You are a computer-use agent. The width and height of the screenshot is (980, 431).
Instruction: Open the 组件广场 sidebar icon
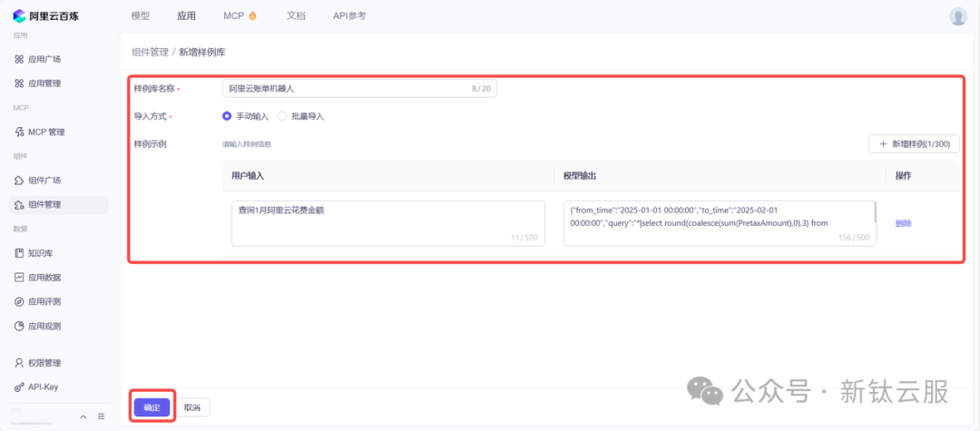pos(19,181)
